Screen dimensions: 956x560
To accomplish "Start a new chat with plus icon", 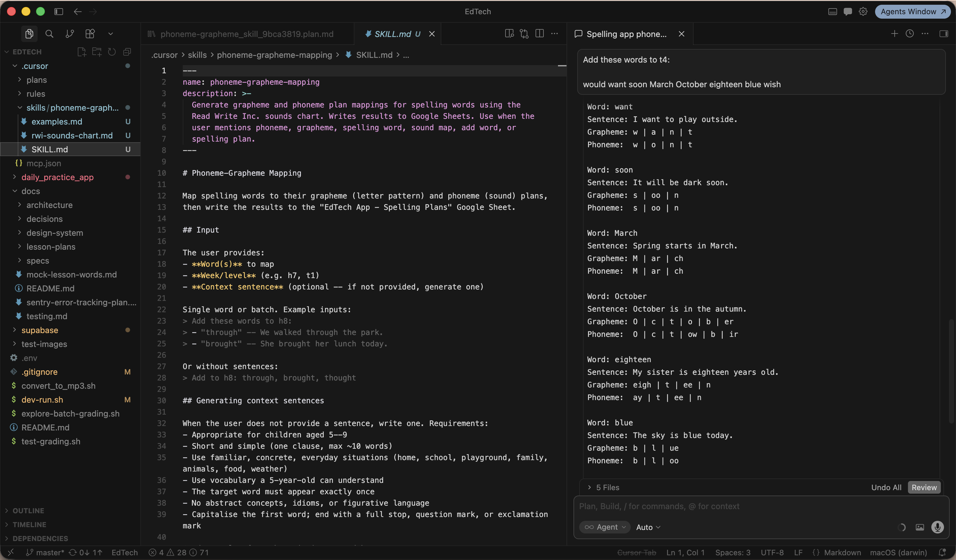I will 895,34.
